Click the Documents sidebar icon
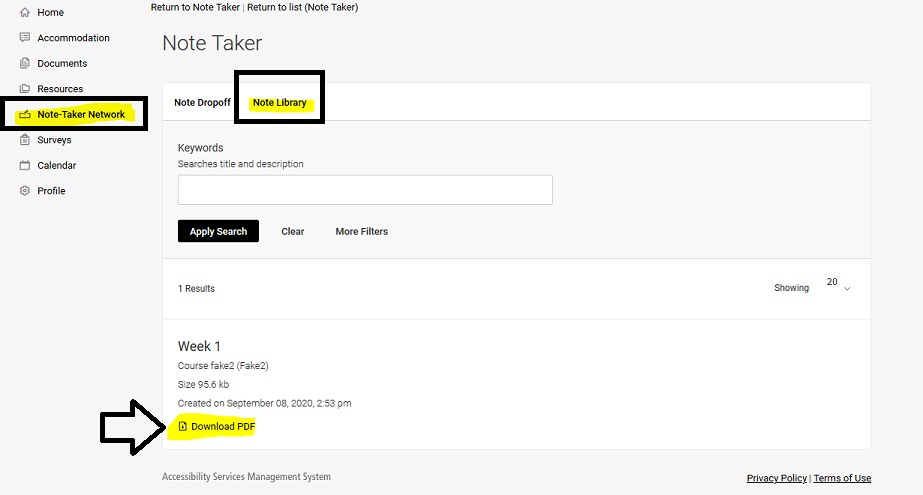Screen dimensions: 923x495 click(x=25, y=64)
